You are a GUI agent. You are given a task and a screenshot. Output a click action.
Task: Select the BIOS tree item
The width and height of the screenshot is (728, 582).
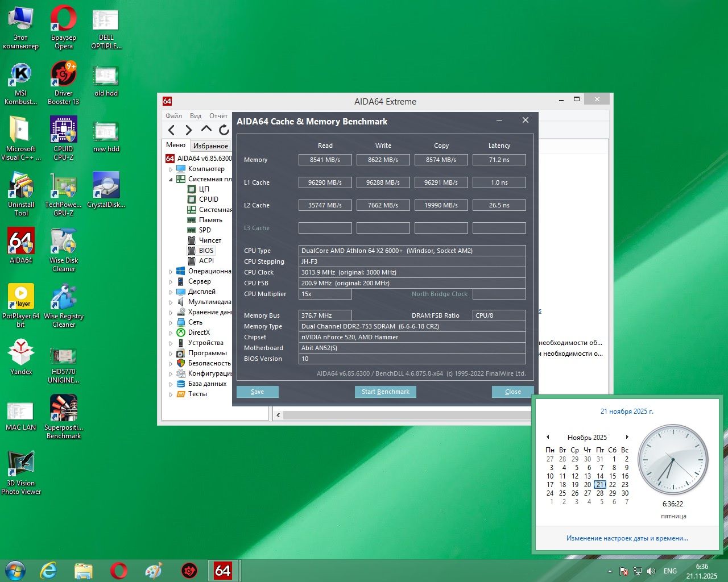point(206,251)
